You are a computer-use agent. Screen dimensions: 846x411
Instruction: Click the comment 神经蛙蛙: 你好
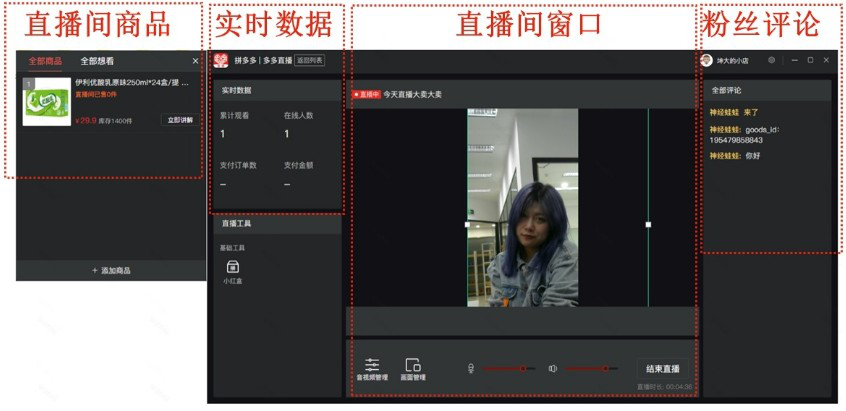735,156
